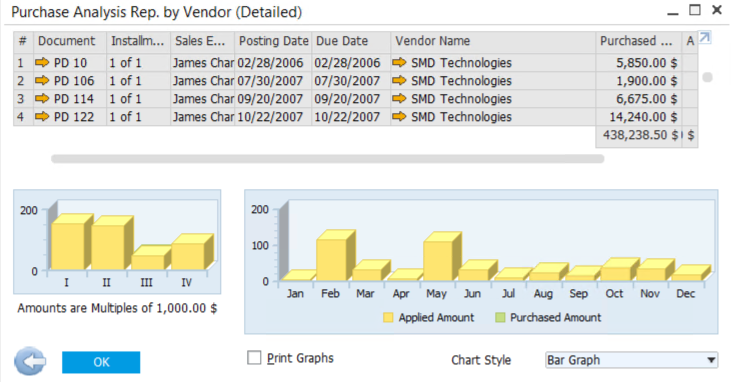
Task: Click the vertical scrollbar thumb beside the table
Action: click(707, 77)
